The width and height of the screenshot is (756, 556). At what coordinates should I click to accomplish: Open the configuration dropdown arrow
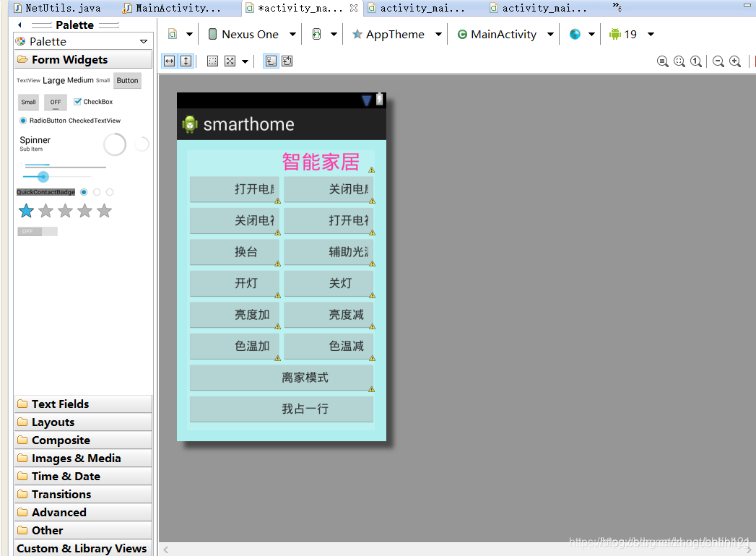189,34
